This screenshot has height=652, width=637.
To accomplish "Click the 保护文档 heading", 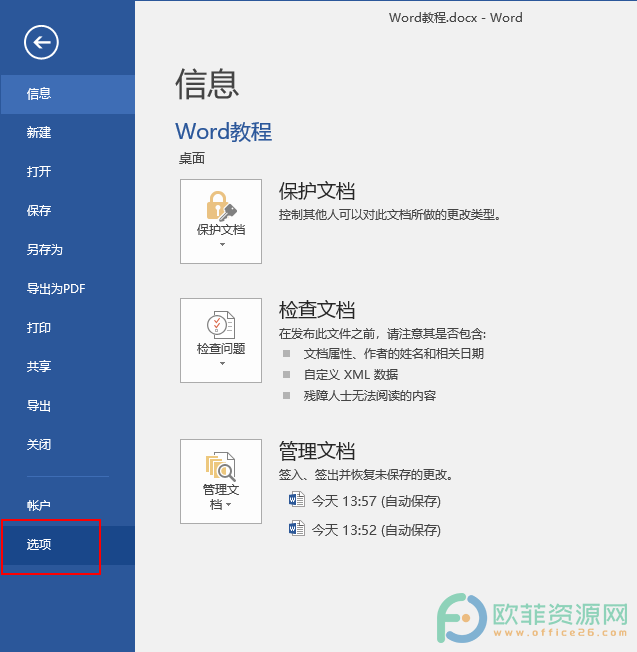I will click(317, 191).
